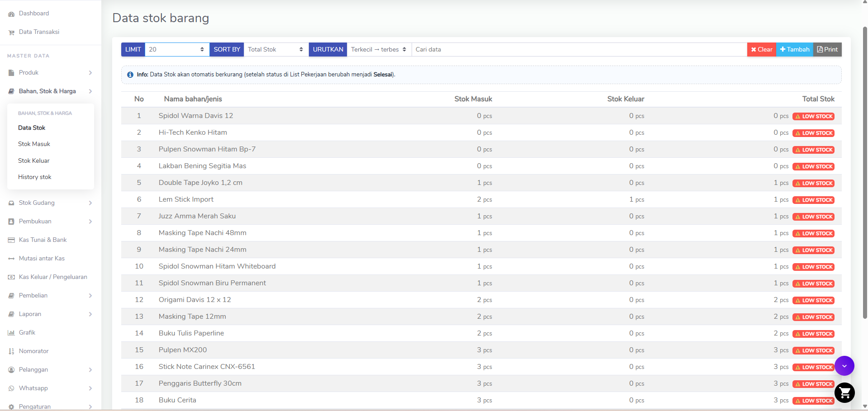Open Nomorator menu link
Screen dimensions: 868x411
coord(33,351)
